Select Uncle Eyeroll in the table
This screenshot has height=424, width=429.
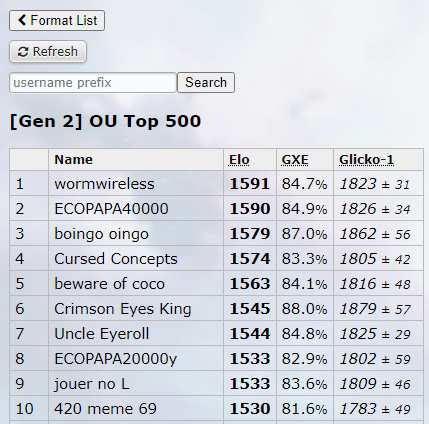(101, 334)
